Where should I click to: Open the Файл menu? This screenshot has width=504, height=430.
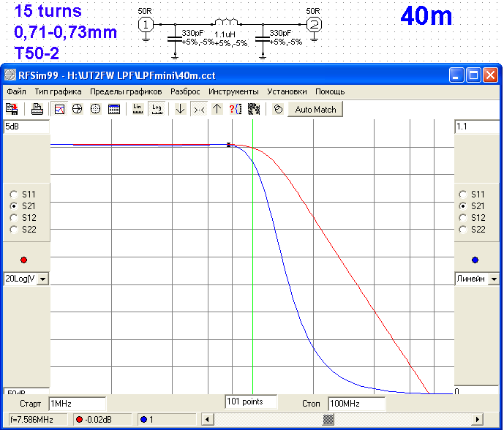tap(16, 92)
